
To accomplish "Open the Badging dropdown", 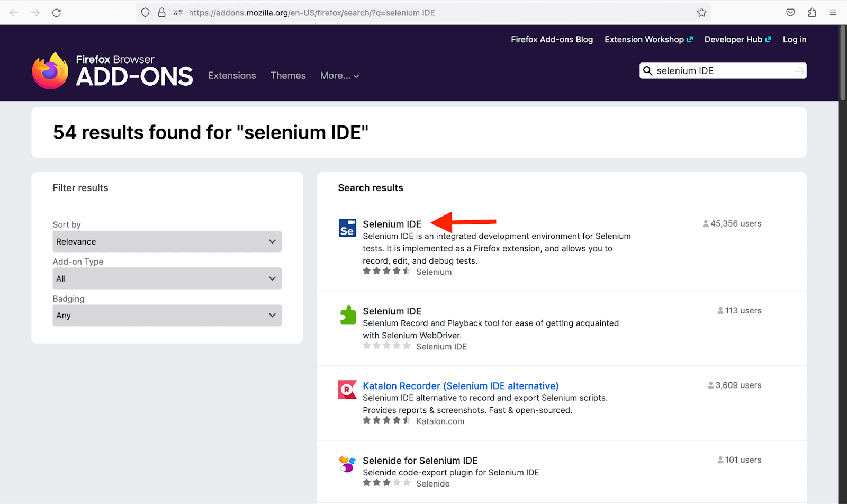I will tap(167, 315).
